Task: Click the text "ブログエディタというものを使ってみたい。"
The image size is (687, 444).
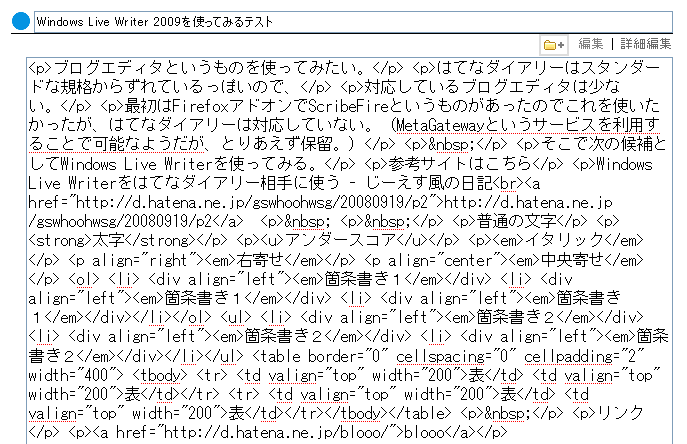Action: point(212,68)
